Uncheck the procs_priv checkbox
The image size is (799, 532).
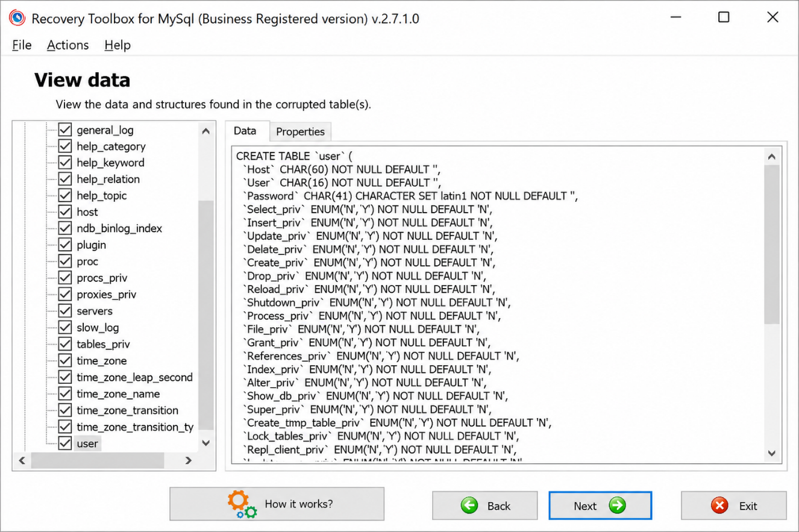click(x=65, y=278)
